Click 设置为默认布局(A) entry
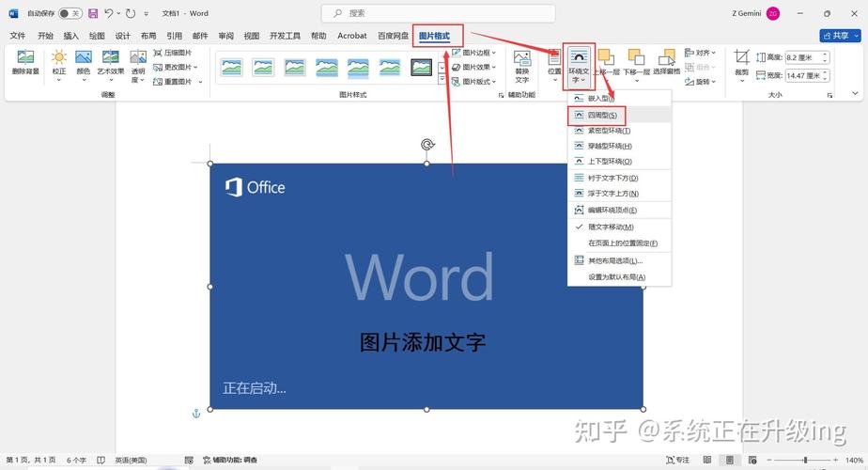The width and height of the screenshot is (868, 470). point(619,276)
